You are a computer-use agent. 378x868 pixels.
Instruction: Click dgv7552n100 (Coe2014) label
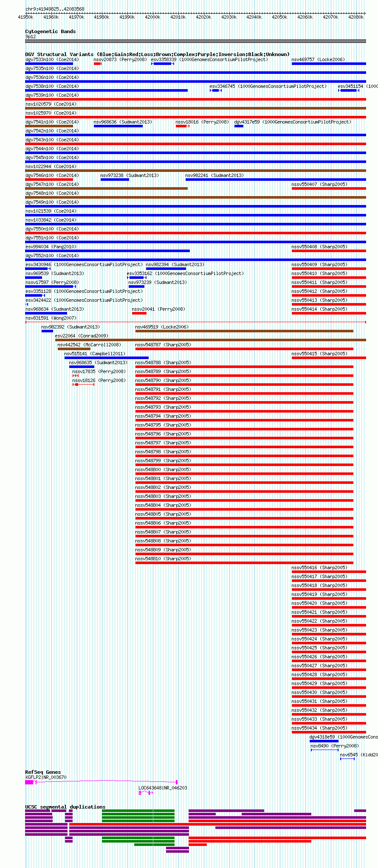point(52,256)
